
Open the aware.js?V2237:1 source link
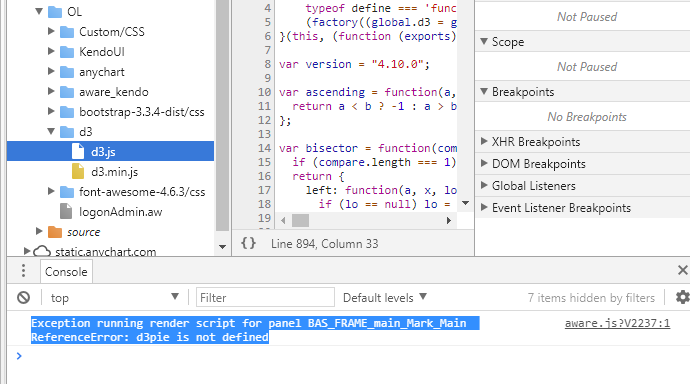pos(617,323)
